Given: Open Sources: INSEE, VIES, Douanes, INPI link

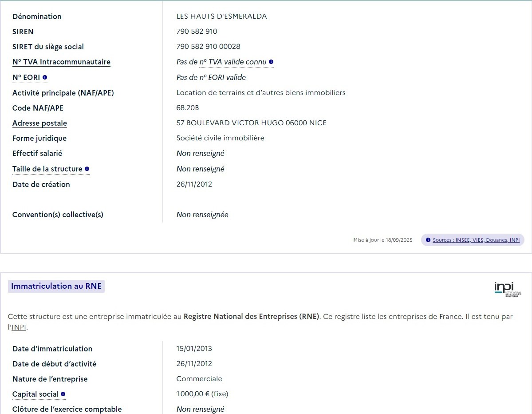Looking at the screenshot, I should coord(476,240).
